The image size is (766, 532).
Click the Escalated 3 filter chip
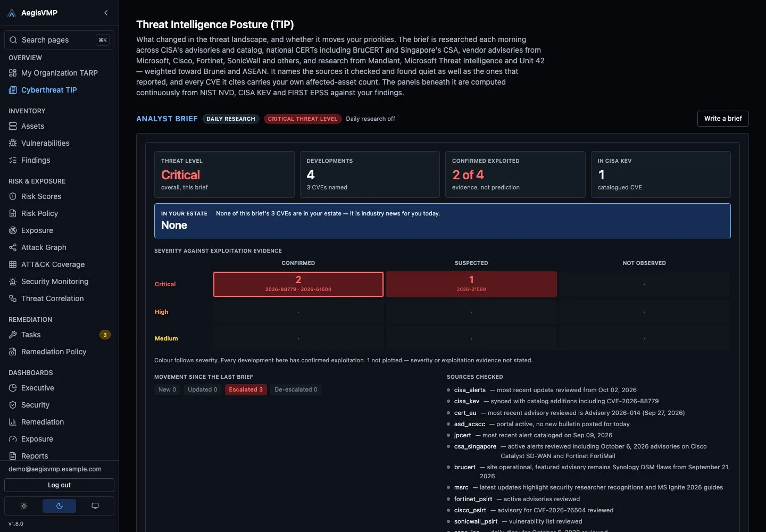coord(246,389)
